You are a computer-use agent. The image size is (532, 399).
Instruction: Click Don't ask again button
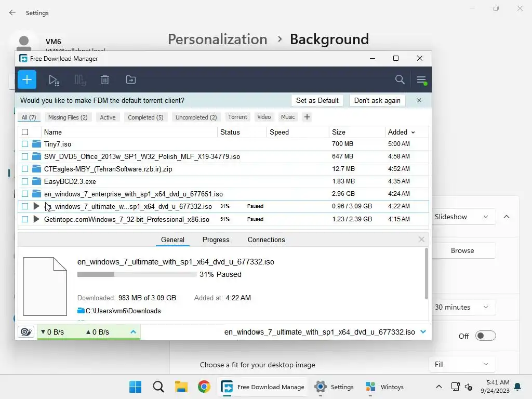click(x=377, y=100)
